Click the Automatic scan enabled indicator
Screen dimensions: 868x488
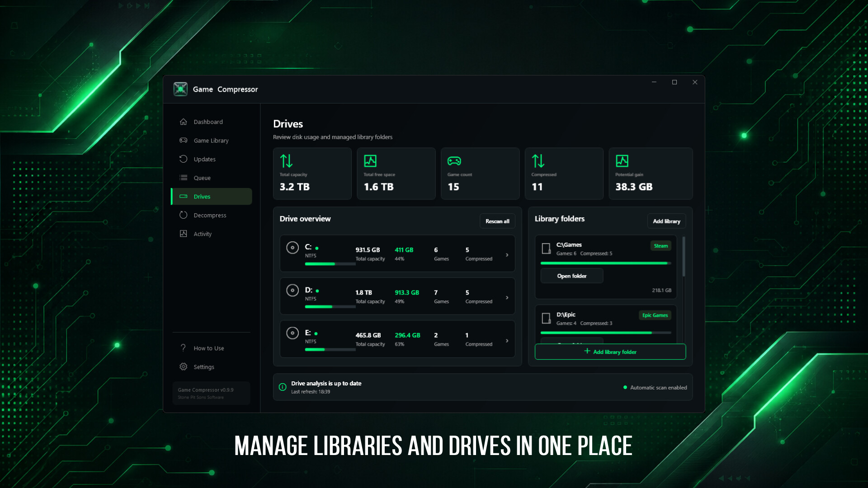point(655,387)
